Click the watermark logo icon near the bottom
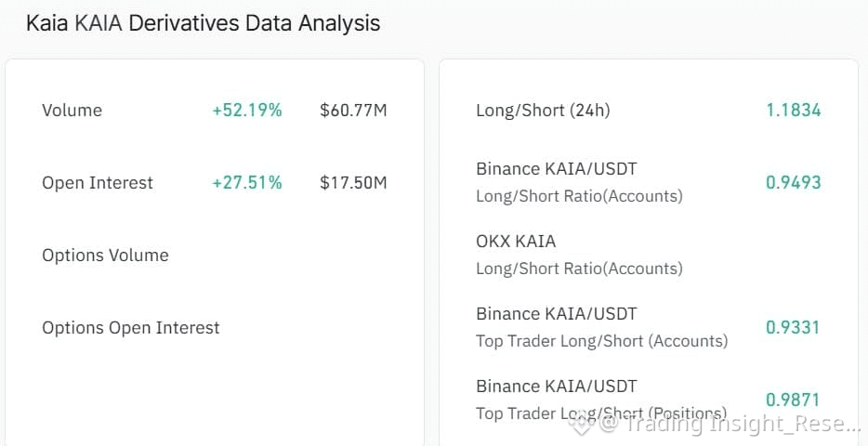 [585, 425]
